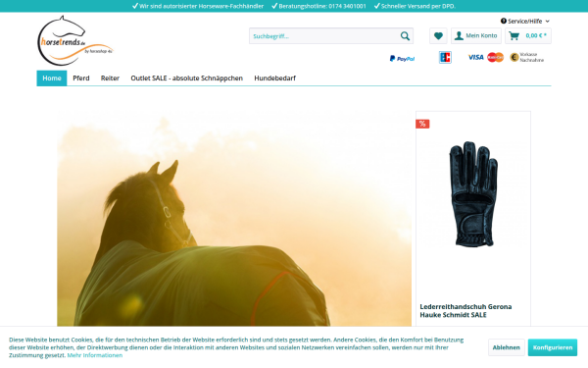
Task: Open the shopping cart 0,00 €
Action: pyautogui.click(x=527, y=36)
